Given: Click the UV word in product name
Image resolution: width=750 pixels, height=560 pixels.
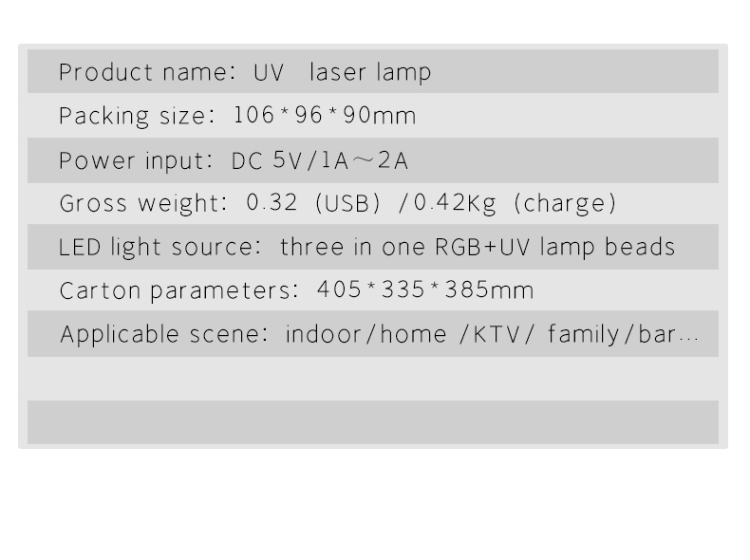Looking at the screenshot, I should pos(269,73).
